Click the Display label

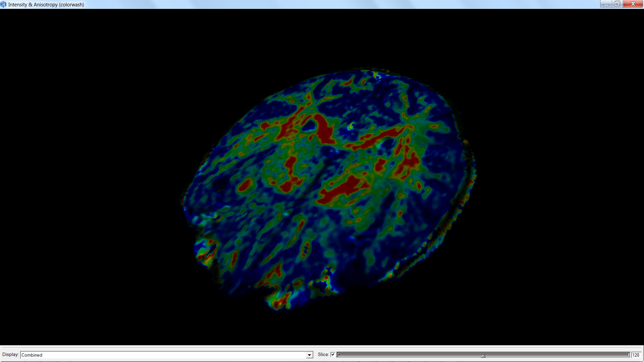click(10, 355)
